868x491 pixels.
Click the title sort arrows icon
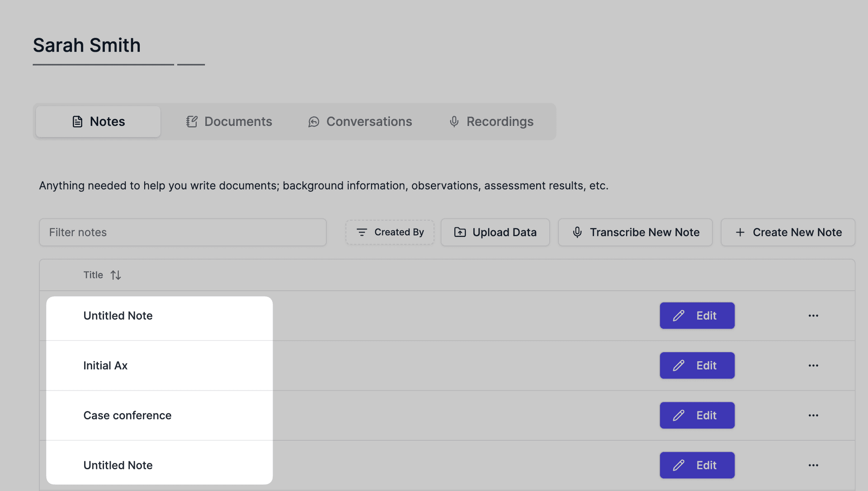coord(116,275)
